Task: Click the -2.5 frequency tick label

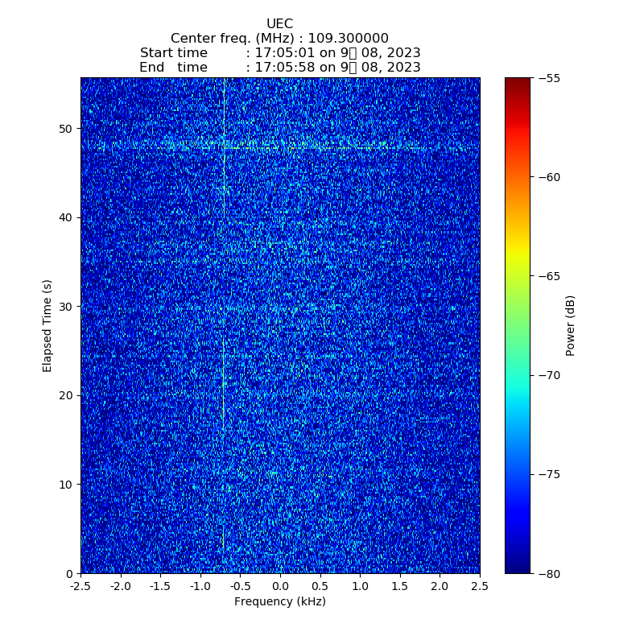Action: [80, 587]
